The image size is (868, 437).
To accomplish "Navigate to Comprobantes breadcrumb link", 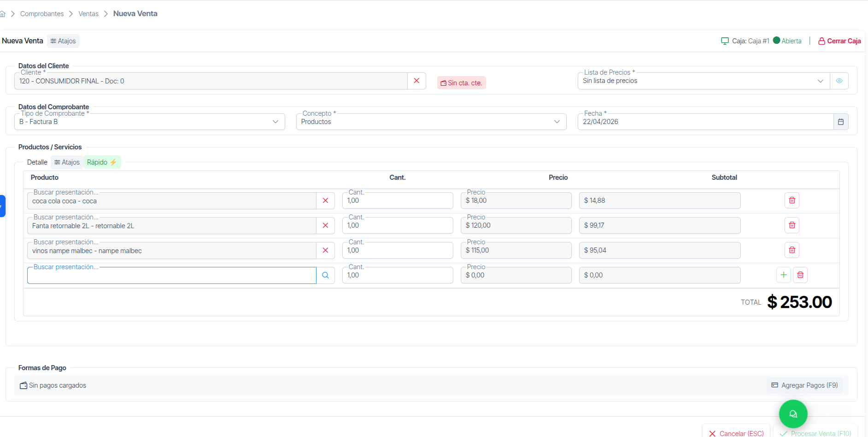I will tap(42, 14).
